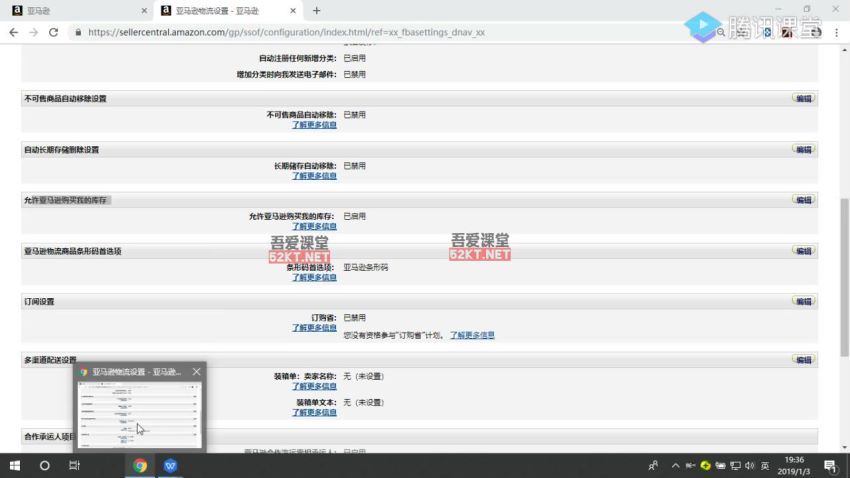Edit the 订阅设置 section
The height and width of the screenshot is (478, 850).
(803, 301)
